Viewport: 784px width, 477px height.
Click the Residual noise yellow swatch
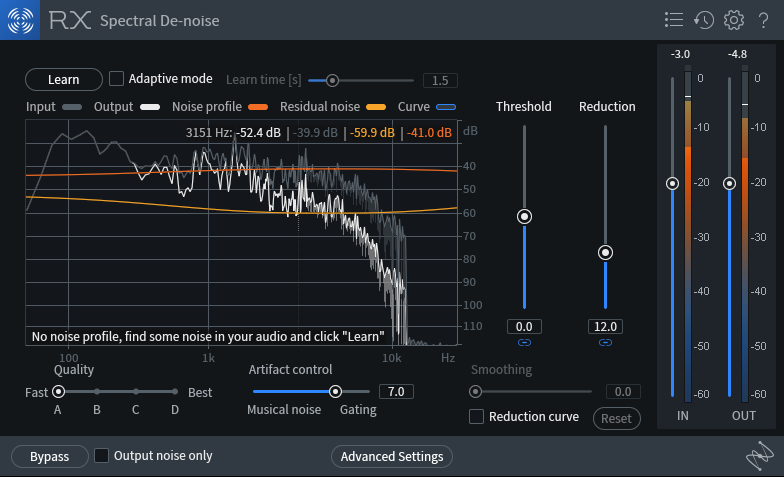point(376,107)
